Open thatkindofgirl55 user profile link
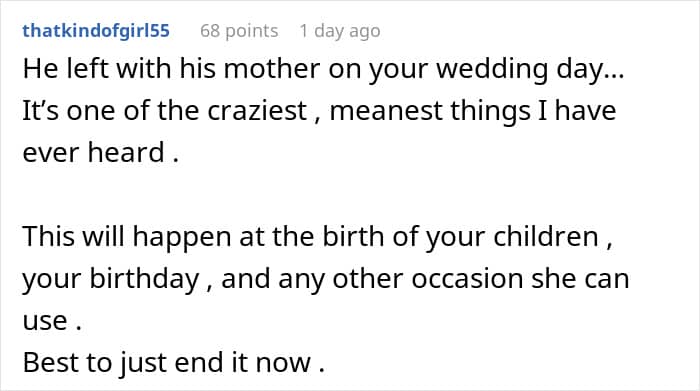Viewport: 700px width, 391px height. coord(96,31)
